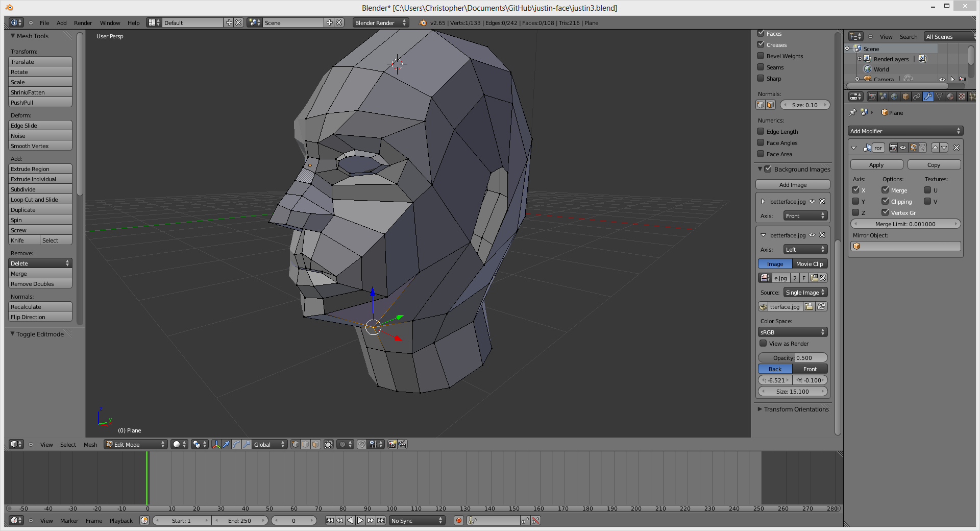Open the Add Modifier dropdown
This screenshot has height=531, width=980.
pyautogui.click(x=905, y=131)
